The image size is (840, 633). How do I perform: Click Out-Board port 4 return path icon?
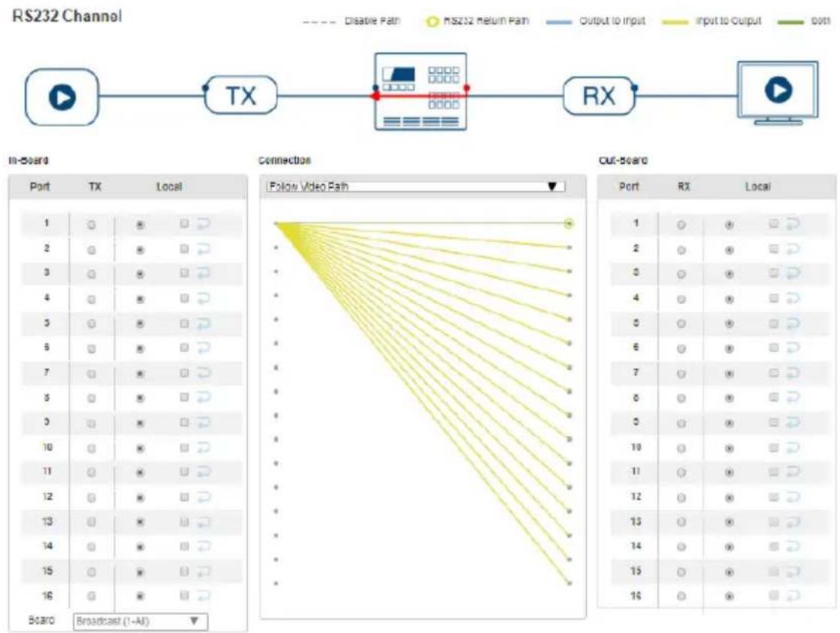tap(793, 298)
